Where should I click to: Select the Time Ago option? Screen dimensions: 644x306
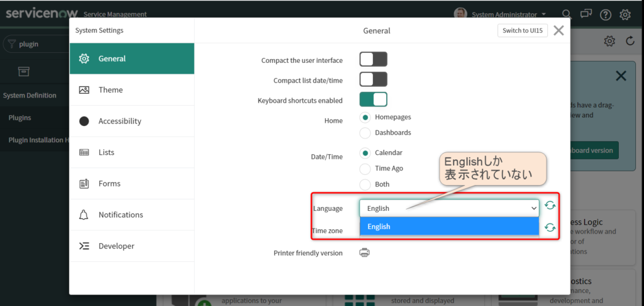point(365,169)
